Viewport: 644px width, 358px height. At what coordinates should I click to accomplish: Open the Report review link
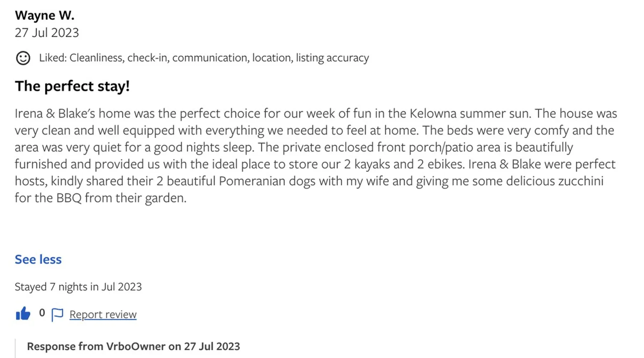(103, 314)
